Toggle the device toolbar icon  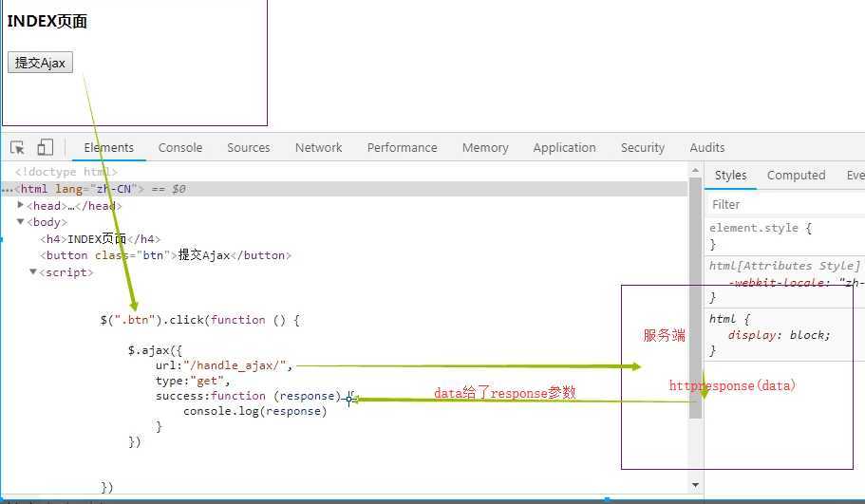(x=46, y=147)
